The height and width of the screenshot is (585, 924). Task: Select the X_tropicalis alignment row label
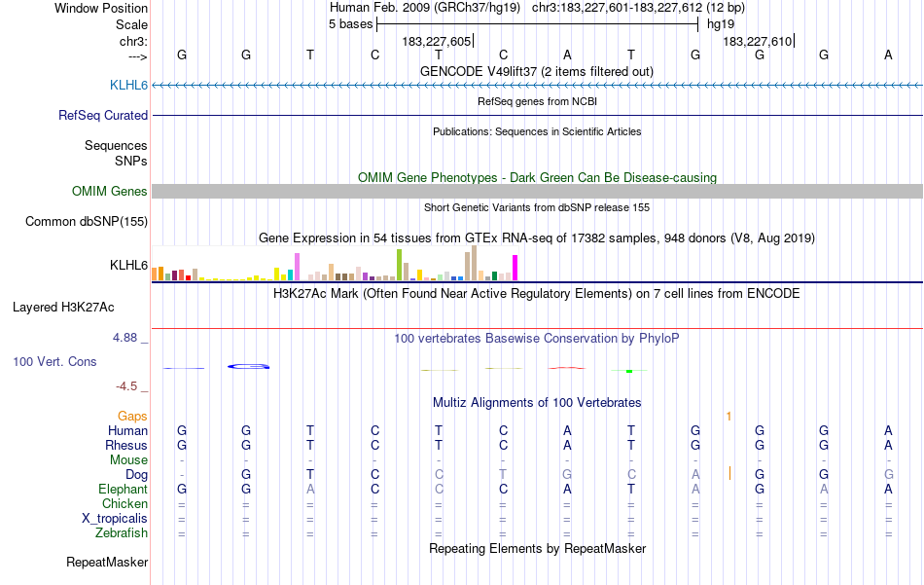pos(115,519)
